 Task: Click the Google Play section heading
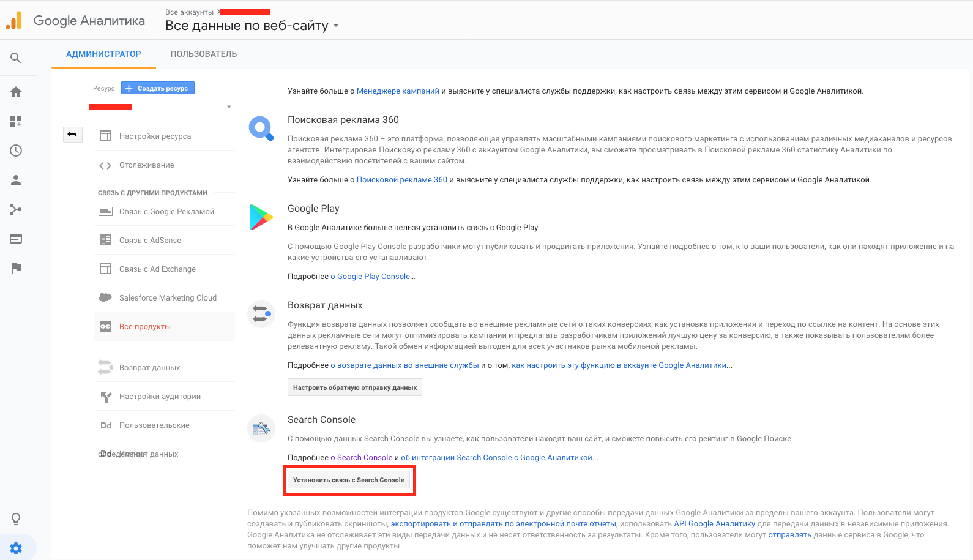(x=313, y=209)
